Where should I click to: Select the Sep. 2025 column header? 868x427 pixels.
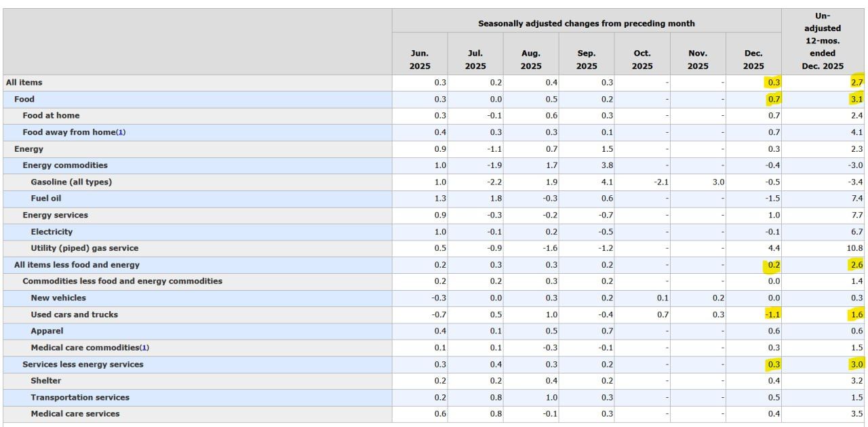pos(587,59)
